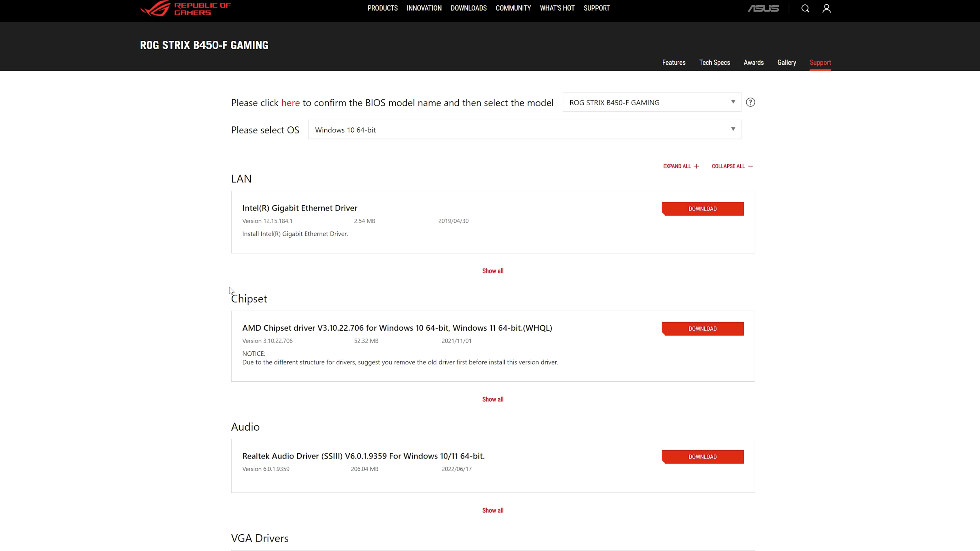Open the ROG STRIX B450-F GAMING model dropdown
This screenshot has height=551, width=980.
[652, 102]
